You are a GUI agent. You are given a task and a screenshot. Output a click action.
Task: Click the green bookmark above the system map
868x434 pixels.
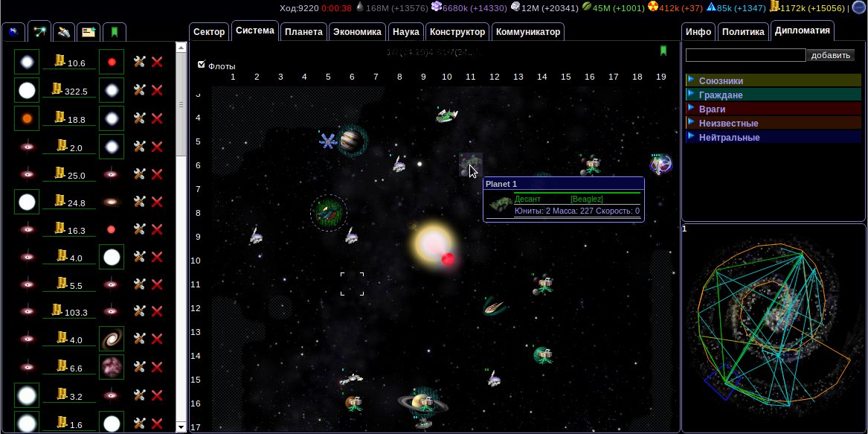click(663, 51)
